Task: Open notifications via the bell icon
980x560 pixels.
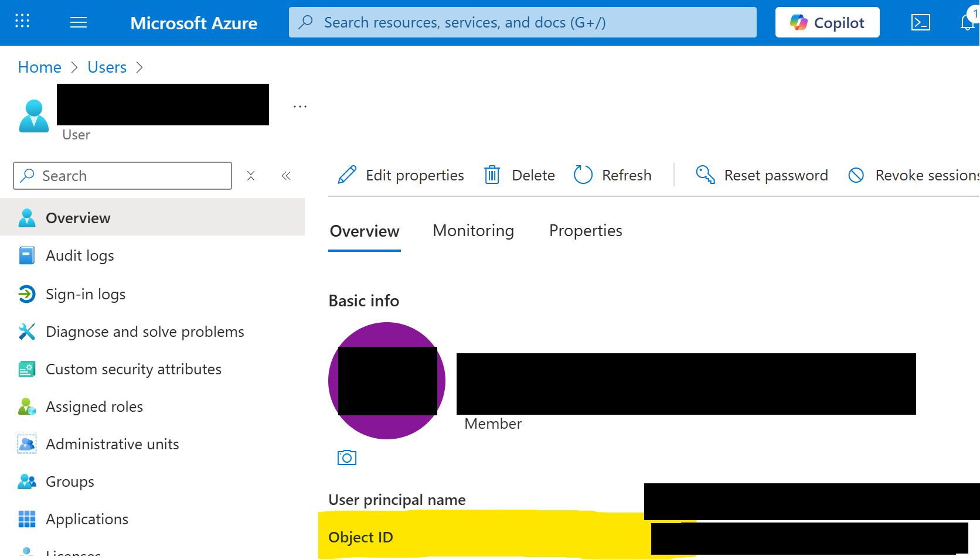Action: [x=968, y=22]
